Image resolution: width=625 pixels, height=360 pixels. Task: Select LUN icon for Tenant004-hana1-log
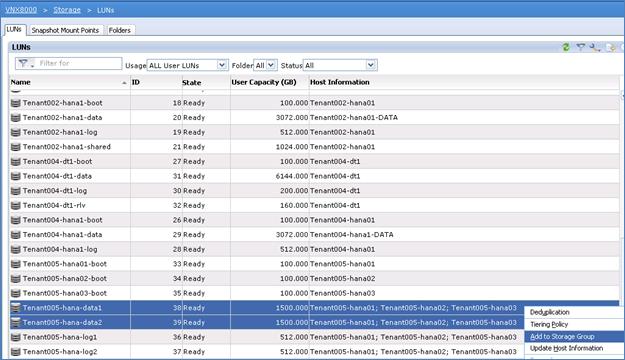click(16, 250)
